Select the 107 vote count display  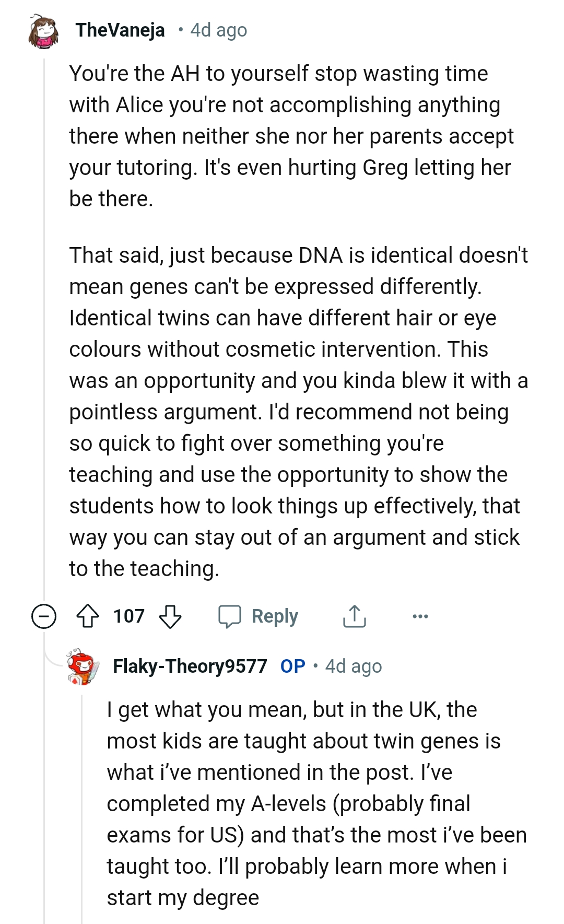(x=129, y=616)
